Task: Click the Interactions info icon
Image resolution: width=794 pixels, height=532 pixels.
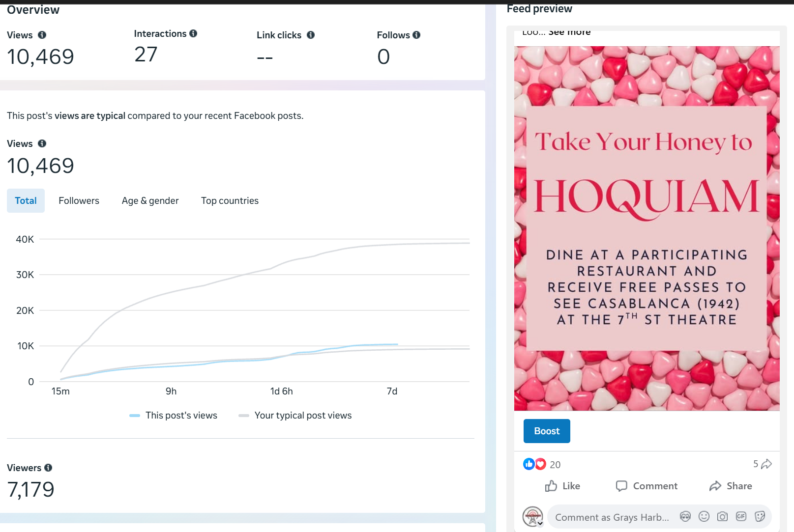Action: tap(193, 33)
